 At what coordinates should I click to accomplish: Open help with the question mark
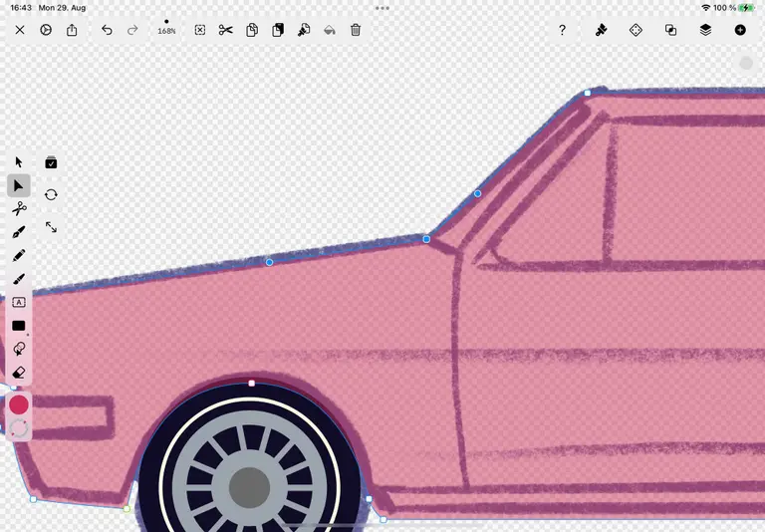point(562,30)
